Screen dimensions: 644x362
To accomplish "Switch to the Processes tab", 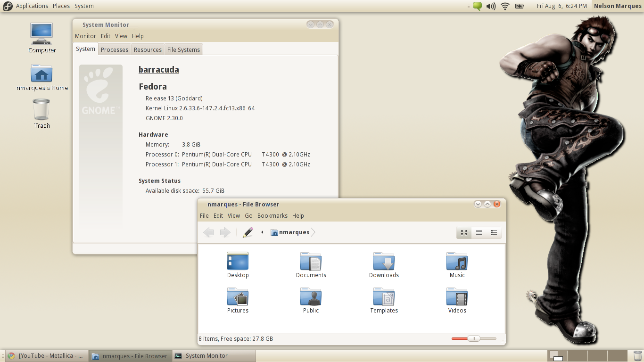I will click(x=115, y=49).
